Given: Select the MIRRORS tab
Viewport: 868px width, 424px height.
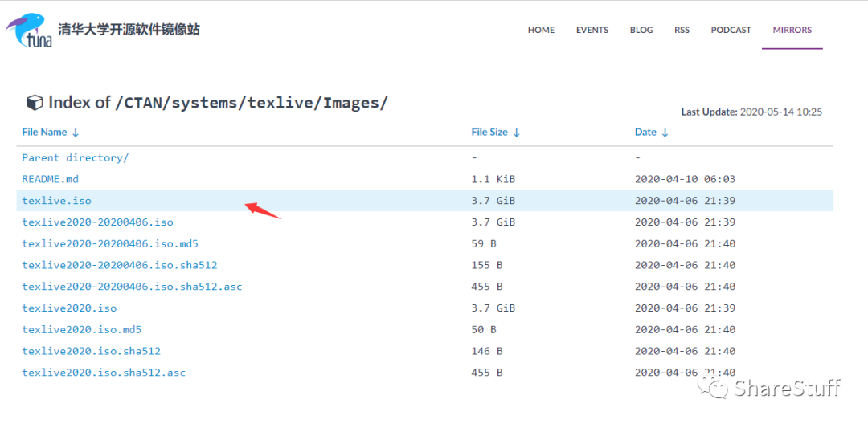Looking at the screenshot, I should (792, 30).
